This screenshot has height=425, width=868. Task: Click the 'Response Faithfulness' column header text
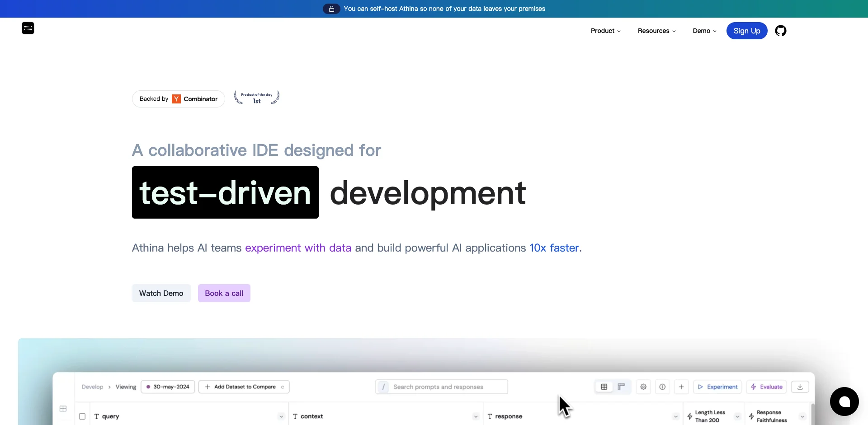tap(772, 416)
